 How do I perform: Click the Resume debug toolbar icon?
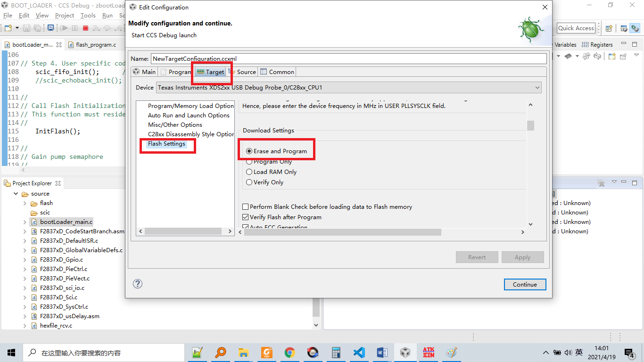click(64, 28)
